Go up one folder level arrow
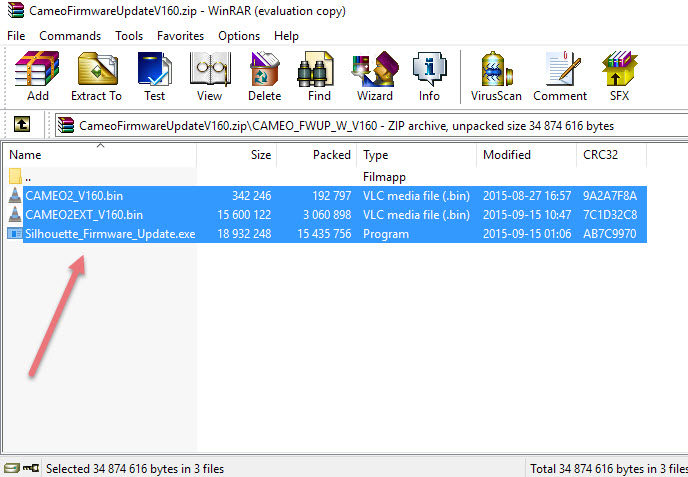688x477 pixels. (22, 124)
